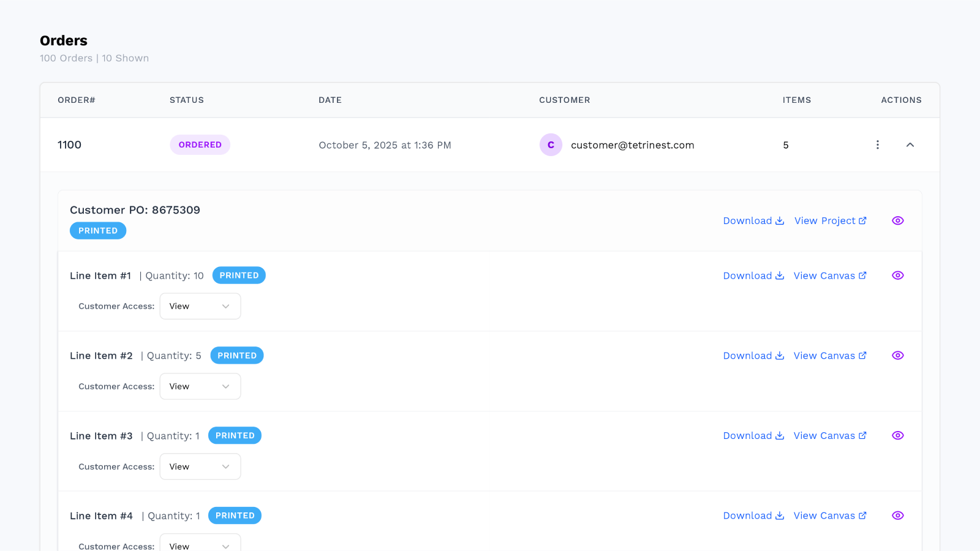Open the View Project link
Image resolution: width=980 pixels, height=551 pixels.
pos(825,220)
